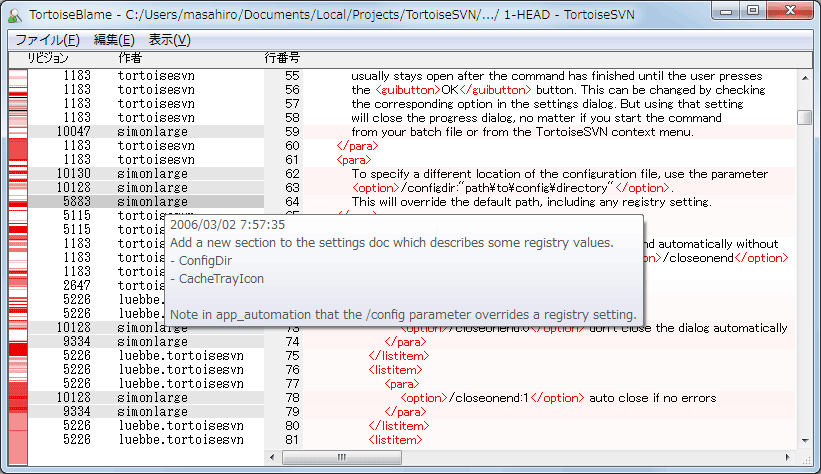This screenshot has width=821, height=474.
Task: Select revision 10128 on line 78
Action: 73,398
